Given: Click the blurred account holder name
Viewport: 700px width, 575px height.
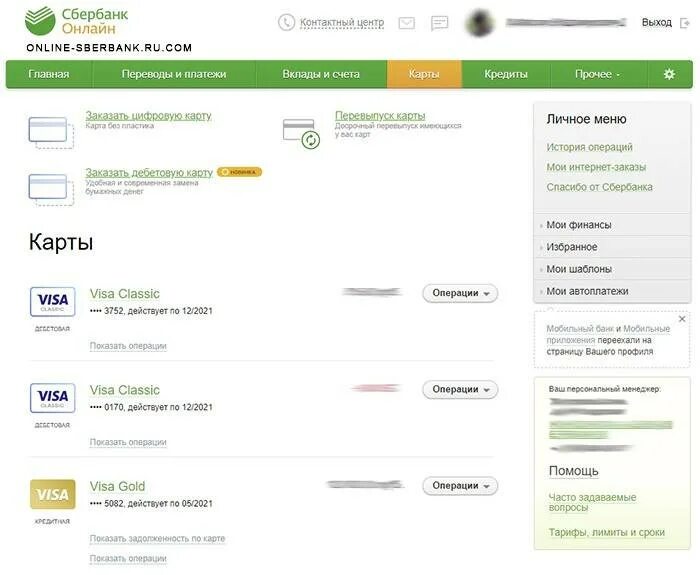Looking at the screenshot, I should tap(566, 22).
